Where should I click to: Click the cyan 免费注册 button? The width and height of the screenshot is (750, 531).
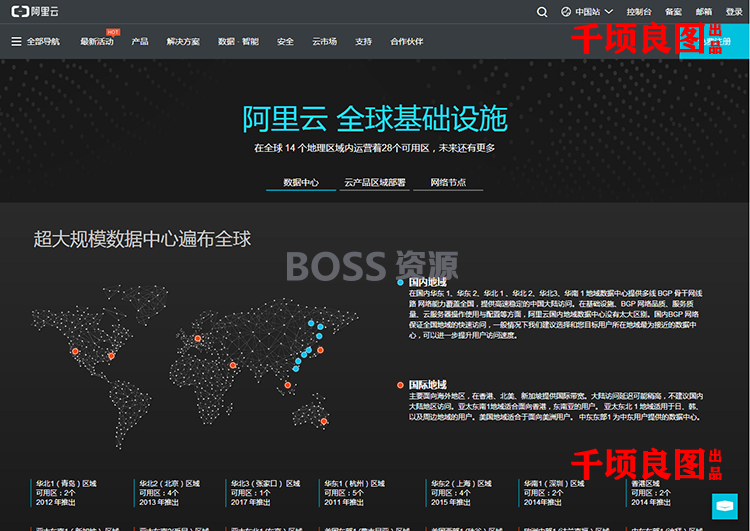(714, 42)
